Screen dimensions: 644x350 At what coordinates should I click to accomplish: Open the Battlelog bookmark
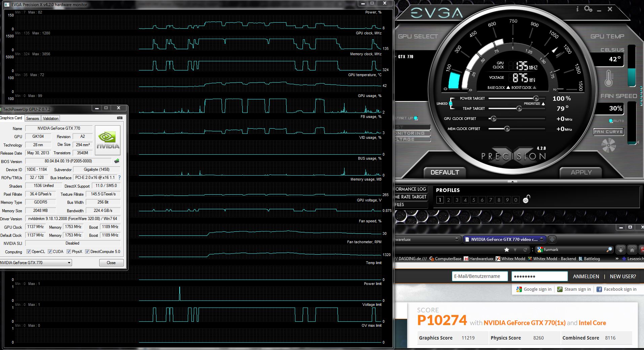point(589,259)
